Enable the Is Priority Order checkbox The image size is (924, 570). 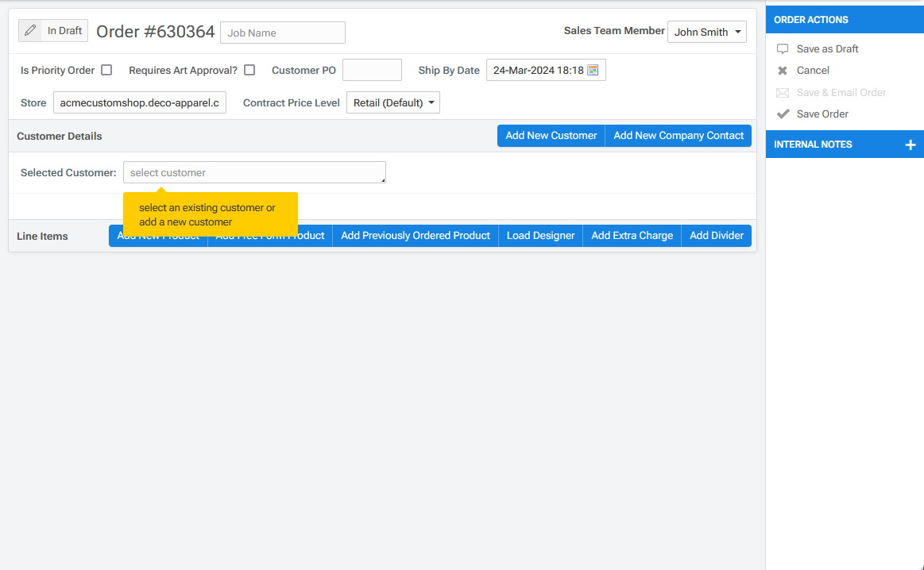[x=106, y=70]
